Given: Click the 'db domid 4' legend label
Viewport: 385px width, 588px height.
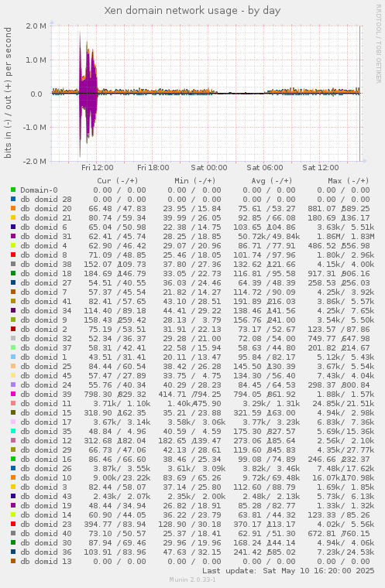Looking at the screenshot, I should 43,245.
